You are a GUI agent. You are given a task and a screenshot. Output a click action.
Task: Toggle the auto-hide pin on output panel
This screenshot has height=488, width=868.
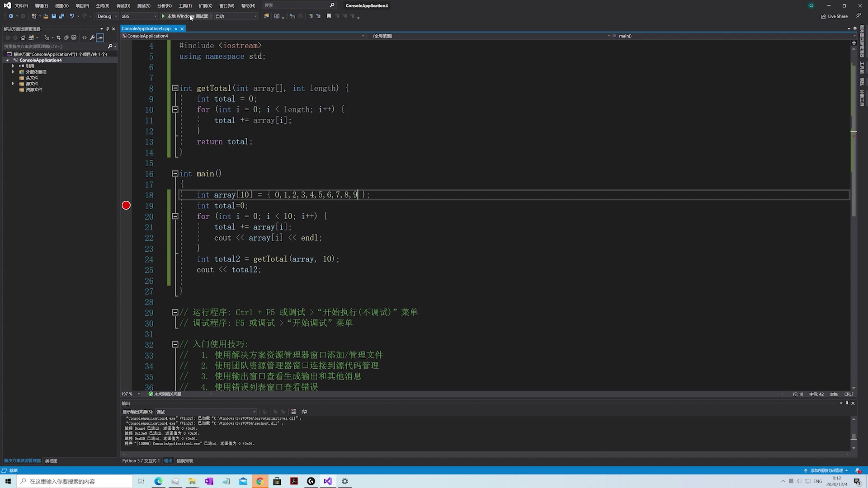click(x=847, y=403)
